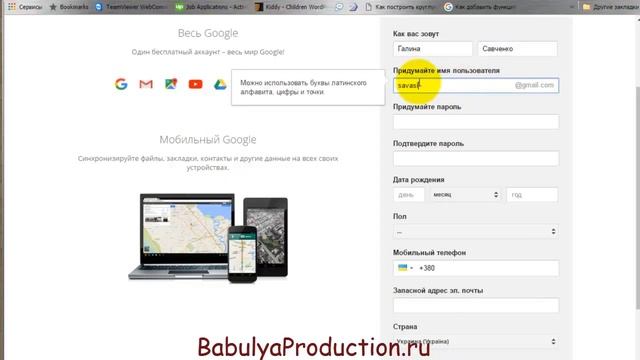Click the mobile phone number field with +380
640x360 pixels.
476,268
